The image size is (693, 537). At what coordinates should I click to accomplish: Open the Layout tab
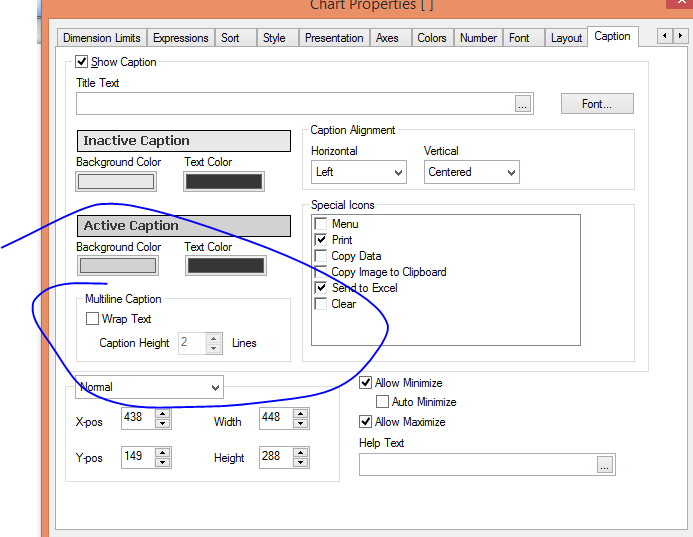point(566,38)
